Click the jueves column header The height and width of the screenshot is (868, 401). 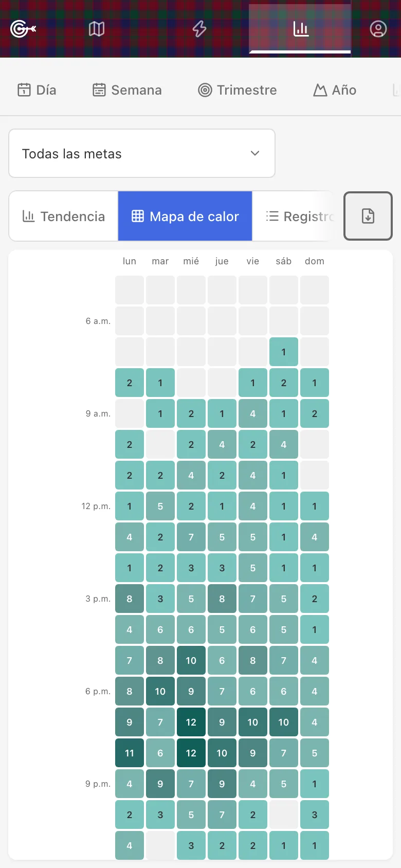[x=222, y=261]
